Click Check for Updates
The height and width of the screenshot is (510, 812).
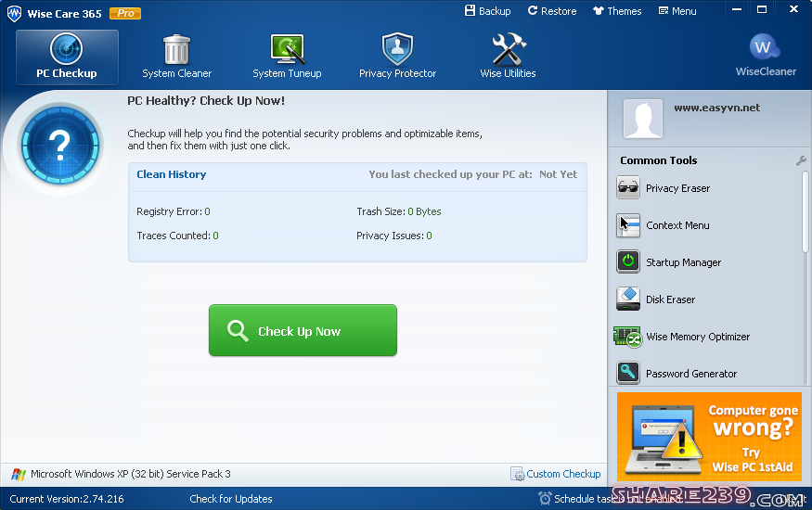[x=231, y=499]
